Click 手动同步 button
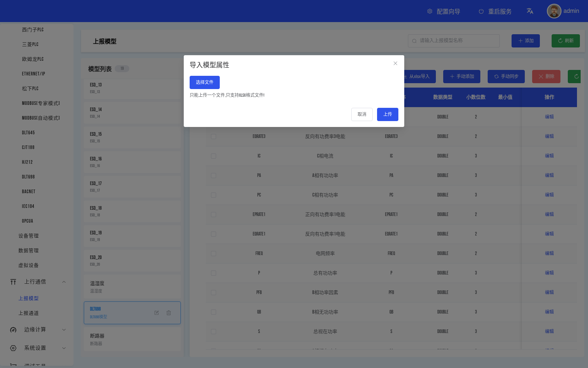This screenshot has height=368, width=588. [x=506, y=77]
